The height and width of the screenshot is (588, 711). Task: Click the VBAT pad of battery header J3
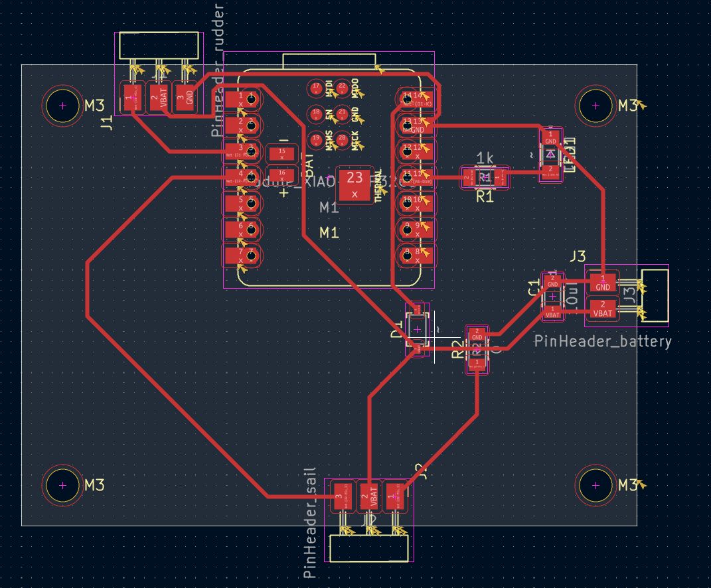click(603, 309)
